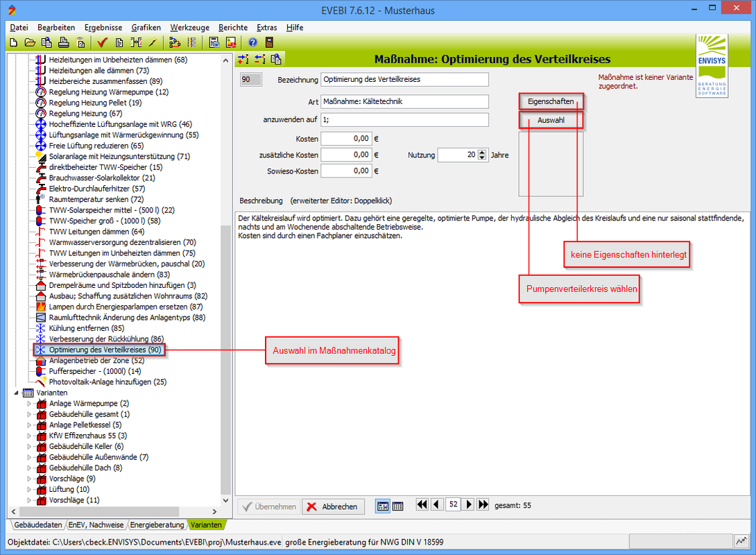Click the new file toolbar icon
Screen dimensions: 756x555
pos(13,42)
